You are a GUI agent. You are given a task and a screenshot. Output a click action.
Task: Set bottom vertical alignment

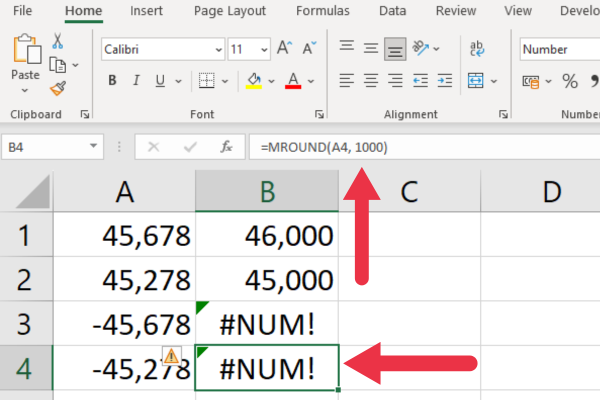click(395, 49)
